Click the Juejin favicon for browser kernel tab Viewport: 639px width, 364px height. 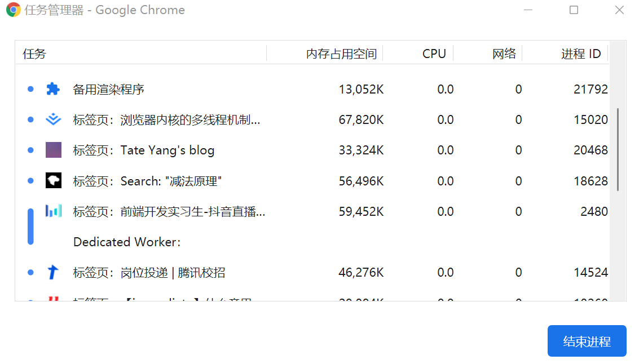53,119
